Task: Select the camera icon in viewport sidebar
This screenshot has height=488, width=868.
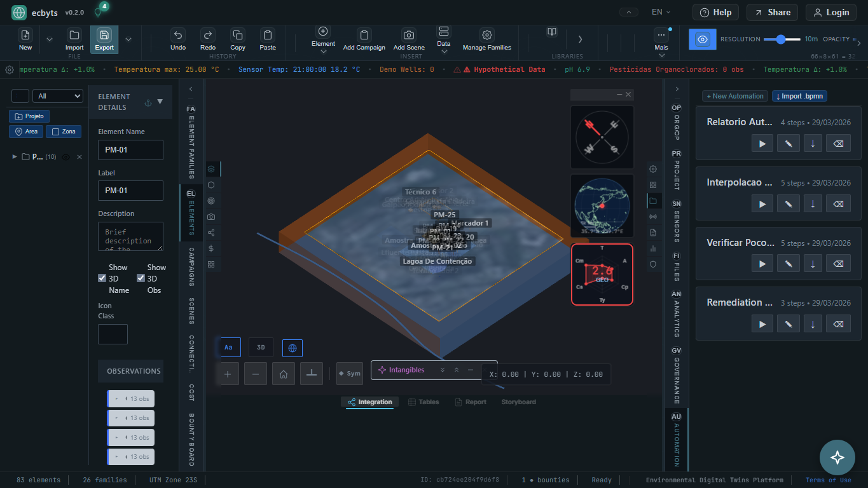Action: tap(211, 217)
